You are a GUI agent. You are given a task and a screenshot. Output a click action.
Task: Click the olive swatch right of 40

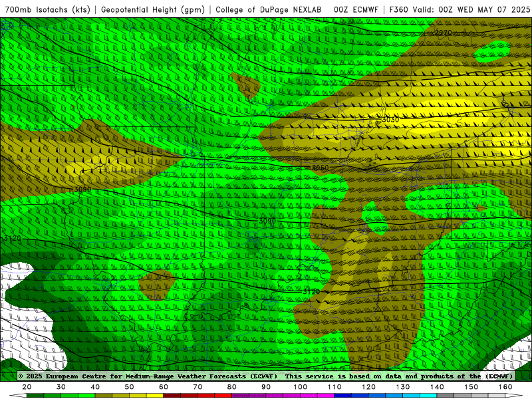[x=104, y=395]
